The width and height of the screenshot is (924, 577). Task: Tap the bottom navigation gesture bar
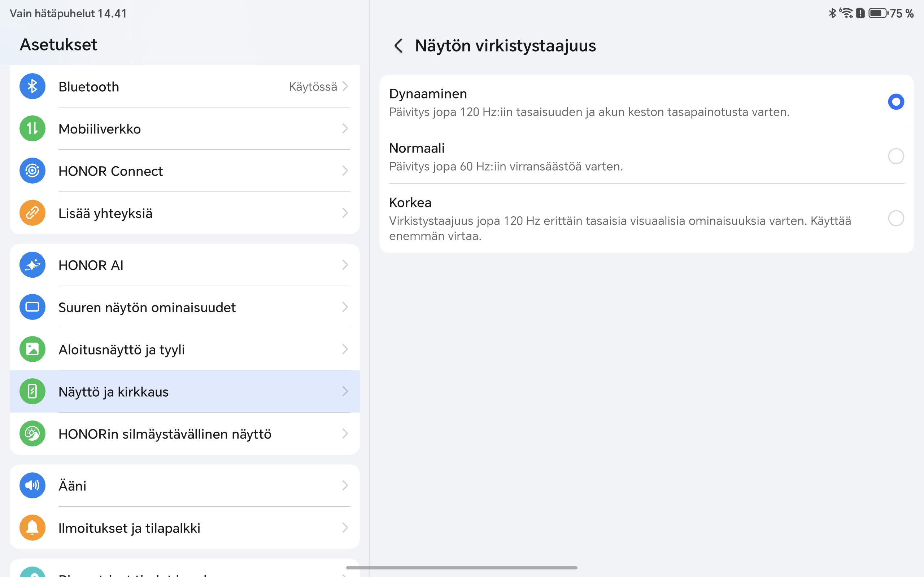(462, 568)
